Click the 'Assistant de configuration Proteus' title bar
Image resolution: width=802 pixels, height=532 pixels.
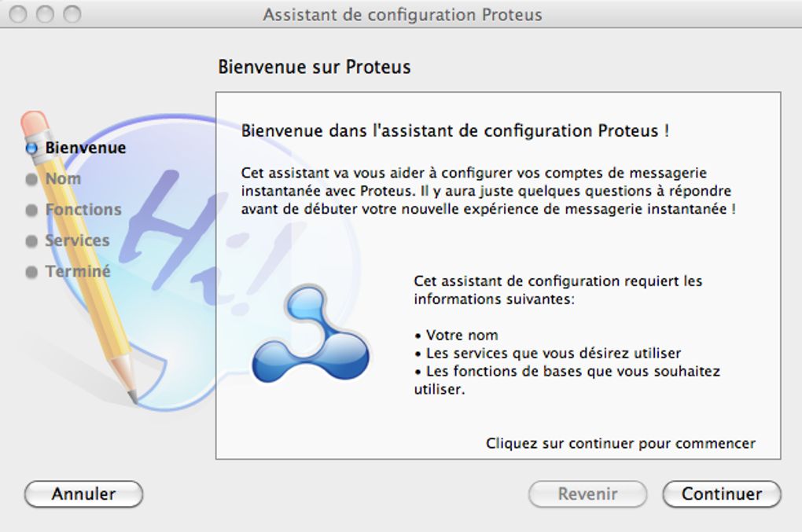pyautogui.click(x=401, y=14)
